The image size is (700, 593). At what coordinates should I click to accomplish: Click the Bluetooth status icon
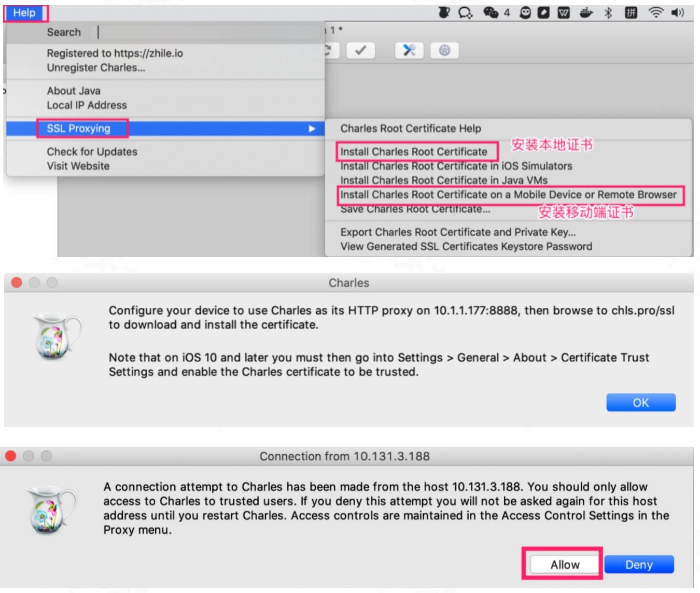click(608, 12)
